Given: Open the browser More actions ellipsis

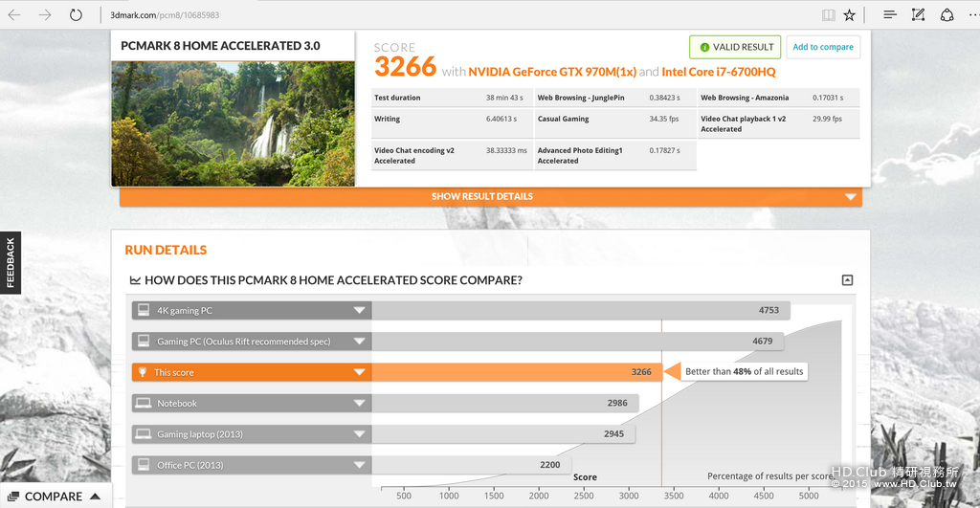Looking at the screenshot, I should click(973, 15).
